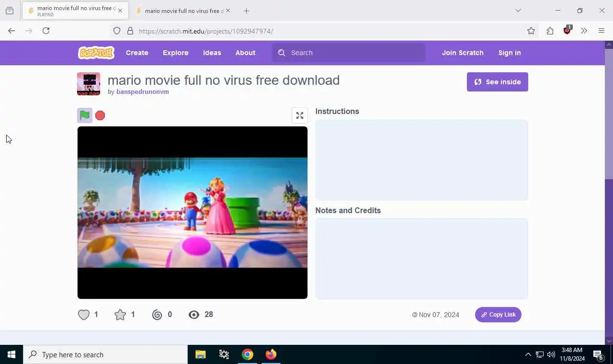
Task: Close the second browser tab
Action: pyautogui.click(x=228, y=11)
